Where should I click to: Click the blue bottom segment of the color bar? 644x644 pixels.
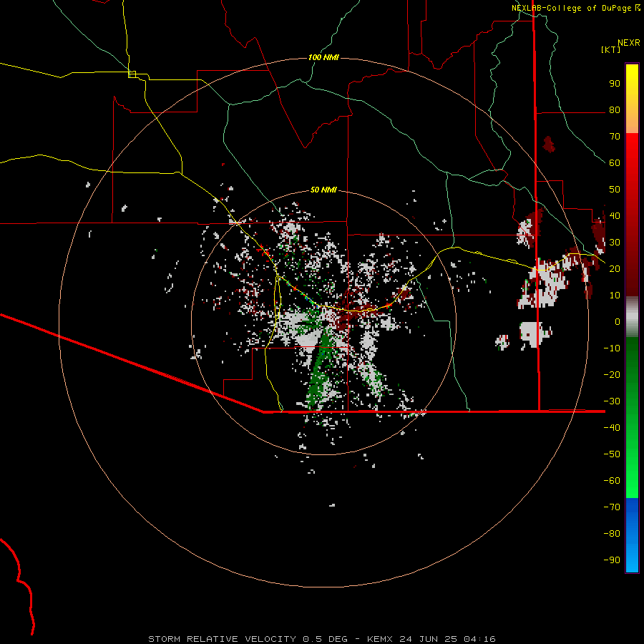[632, 535]
